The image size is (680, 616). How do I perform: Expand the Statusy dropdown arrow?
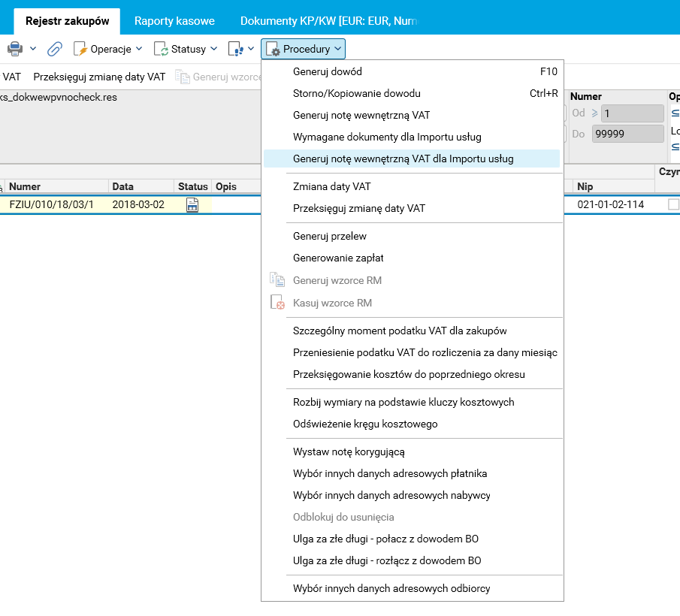click(x=214, y=49)
